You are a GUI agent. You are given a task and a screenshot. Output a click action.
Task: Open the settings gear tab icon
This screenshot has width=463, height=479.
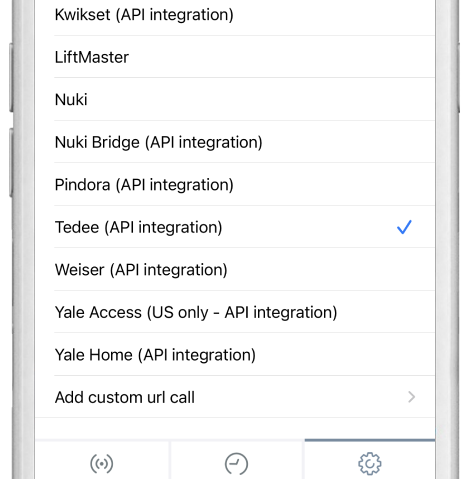[x=370, y=463]
